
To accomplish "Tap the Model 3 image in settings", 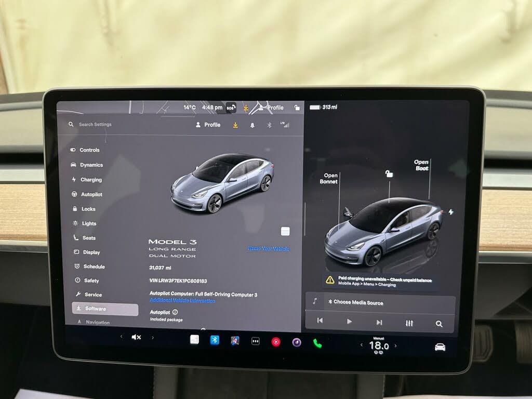I will [x=222, y=183].
